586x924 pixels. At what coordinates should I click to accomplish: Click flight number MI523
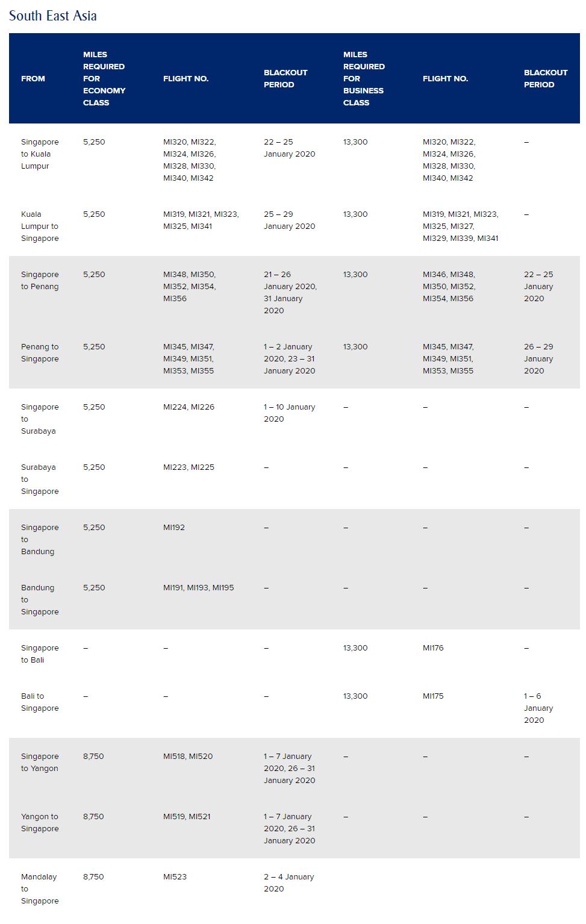click(175, 876)
